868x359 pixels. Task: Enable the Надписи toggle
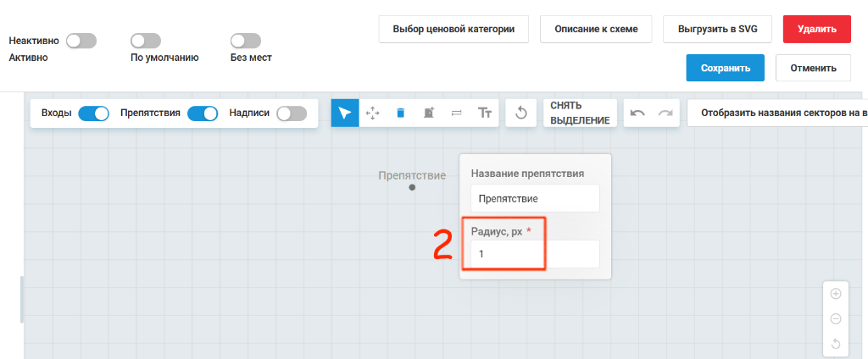pos(292,113)
